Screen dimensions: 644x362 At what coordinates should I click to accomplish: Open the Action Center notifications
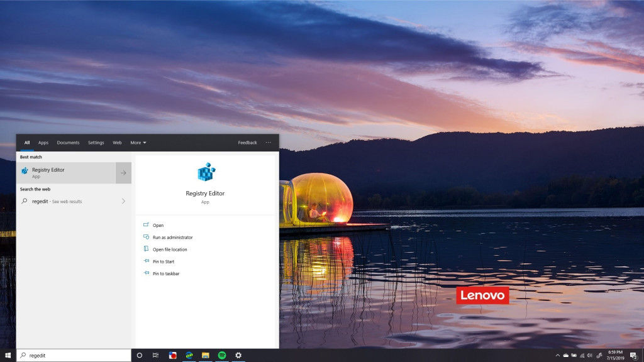tap(632, 355)
